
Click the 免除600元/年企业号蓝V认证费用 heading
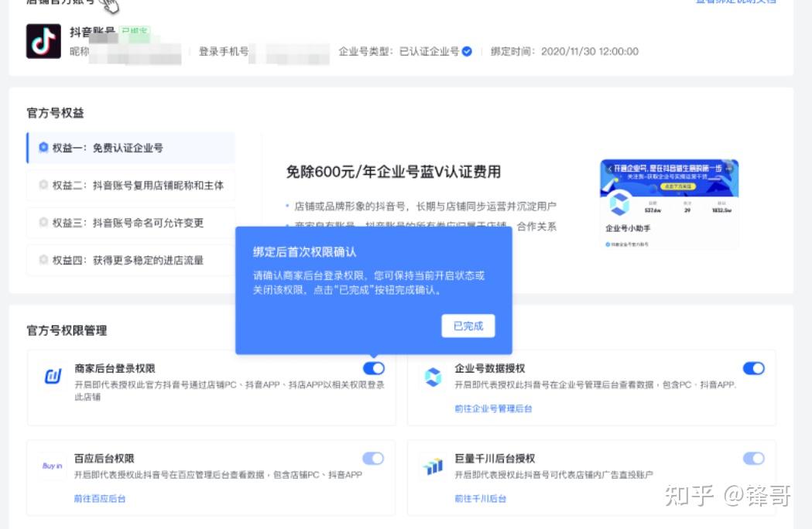click(393, 172)
